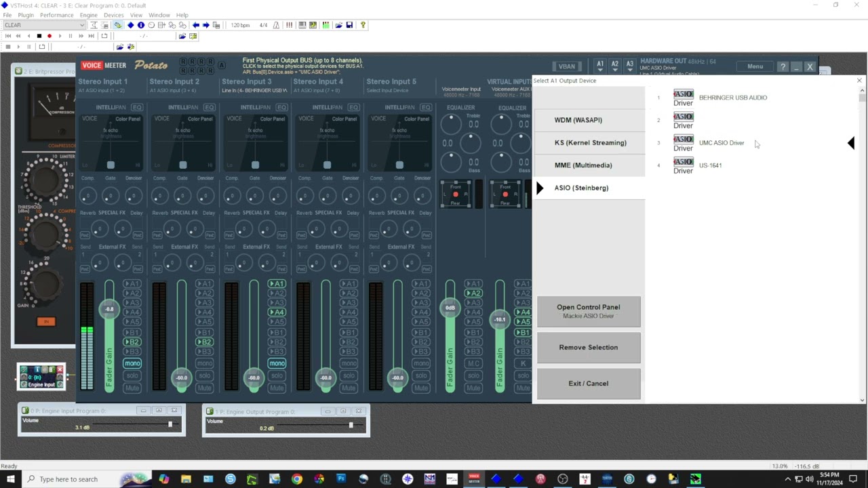This screenshot has width=868, height=488.
Task: Toggle B2 bus on Stereo Input 2
Action: tap(204, 342)
